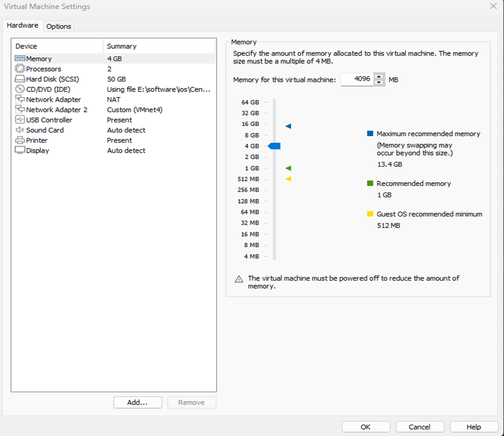Switch to the Hardware tab

[x=23, y=25]
